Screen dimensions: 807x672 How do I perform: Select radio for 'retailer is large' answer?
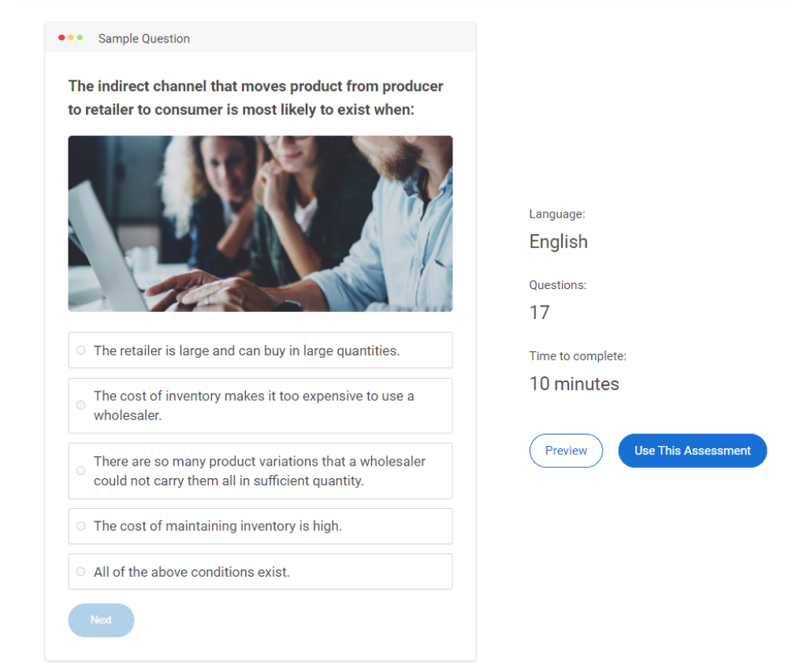coord(81,351)
